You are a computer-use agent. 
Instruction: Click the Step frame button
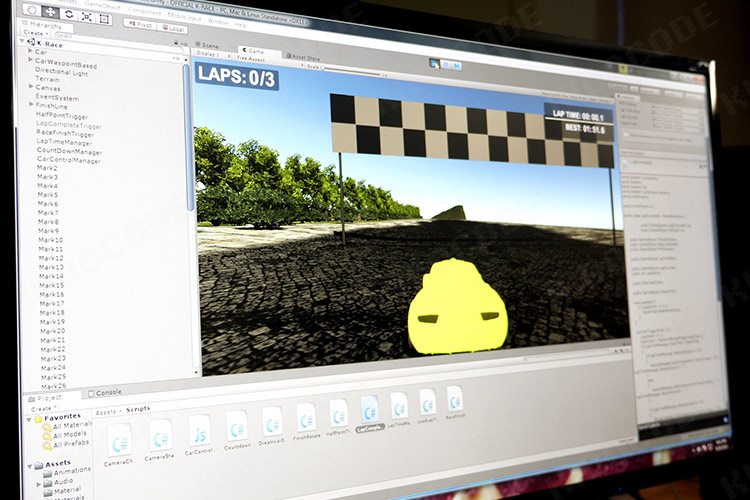click(x=456, y=66)
